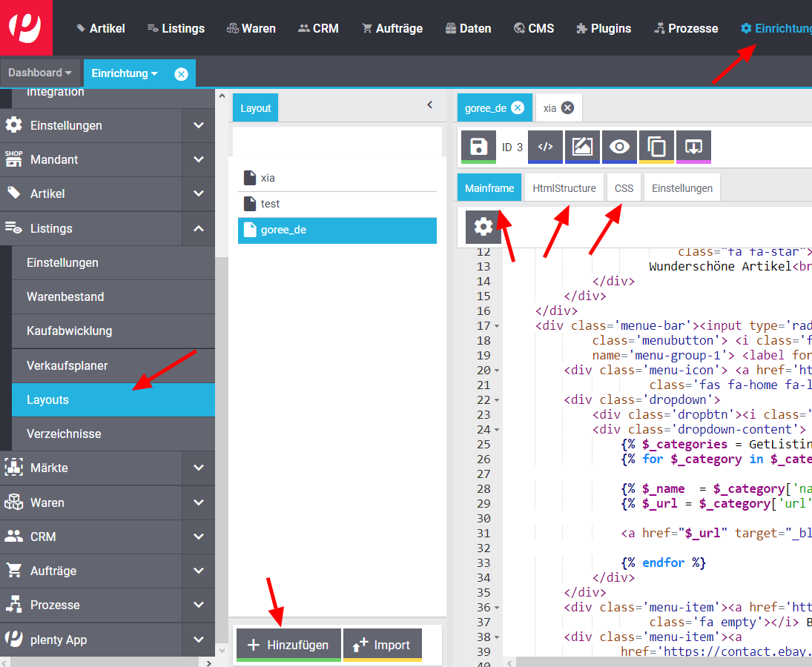The height and width of the screenshot is (667, 812).
Task: Expand the Märkte sidebar section
Action: point(198,468)
